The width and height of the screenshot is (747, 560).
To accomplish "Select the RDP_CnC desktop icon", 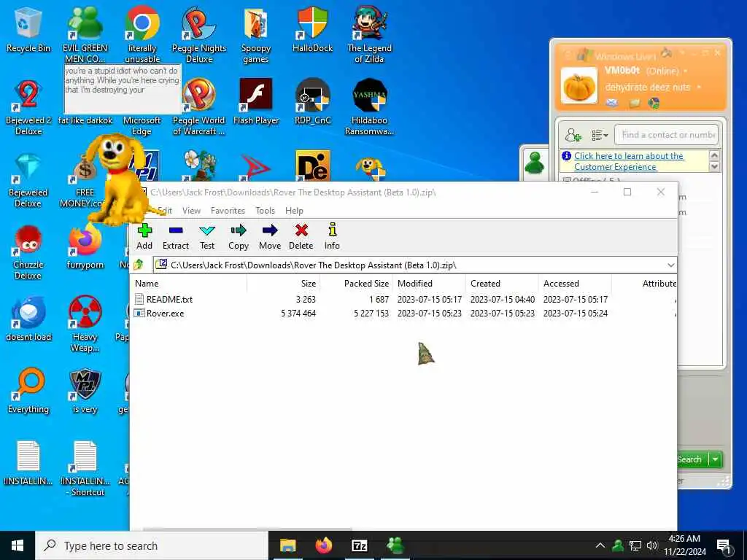I will (312, 102).
